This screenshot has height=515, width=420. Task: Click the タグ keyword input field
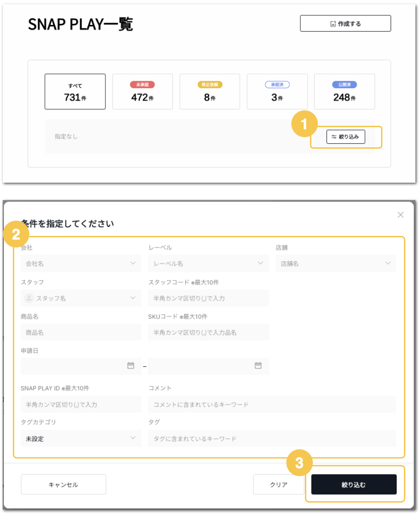pyautogui.click(x=272, y=438)
